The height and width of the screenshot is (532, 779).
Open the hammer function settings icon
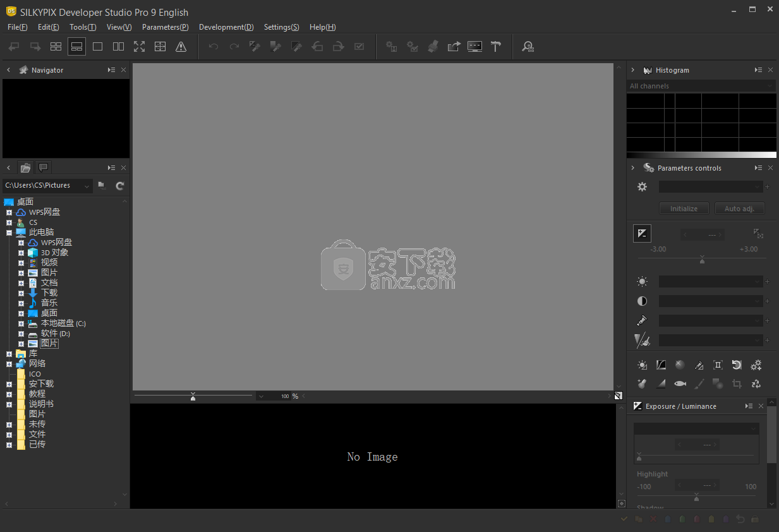495,46
